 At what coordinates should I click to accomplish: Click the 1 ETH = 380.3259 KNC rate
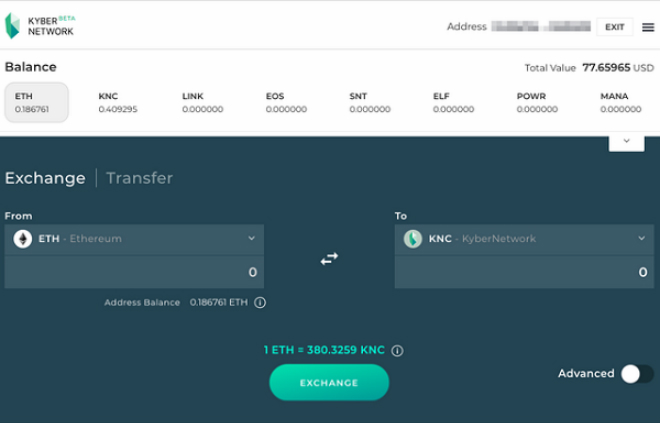[324, 350]
